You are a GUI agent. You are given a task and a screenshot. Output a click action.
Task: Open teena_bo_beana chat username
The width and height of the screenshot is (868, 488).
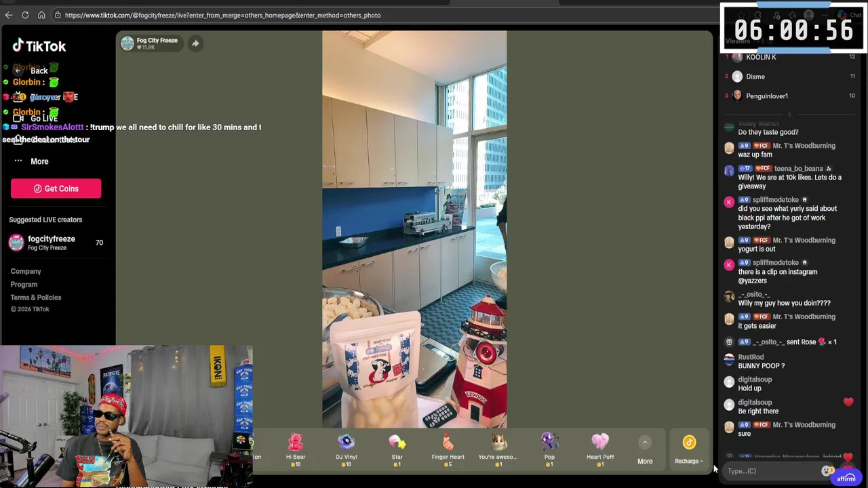coord(798,169)
